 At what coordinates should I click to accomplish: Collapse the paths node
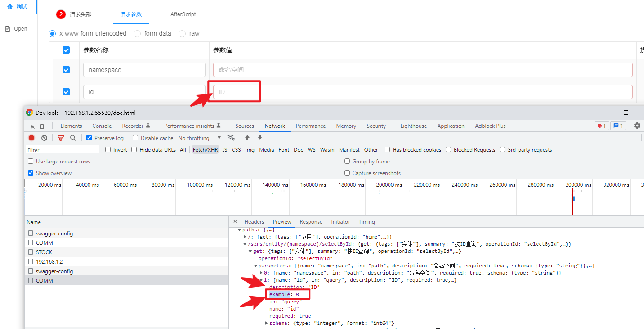(x=240, y=230)
